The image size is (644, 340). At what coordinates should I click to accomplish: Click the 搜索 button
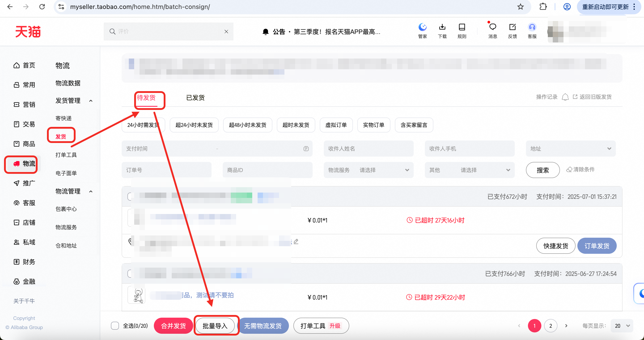(x=543, y=170)
